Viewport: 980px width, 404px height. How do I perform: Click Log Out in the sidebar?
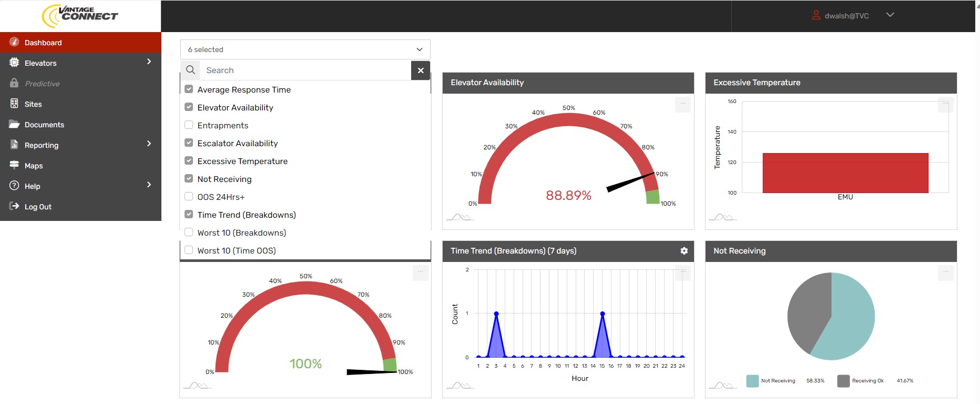point(38,207)
